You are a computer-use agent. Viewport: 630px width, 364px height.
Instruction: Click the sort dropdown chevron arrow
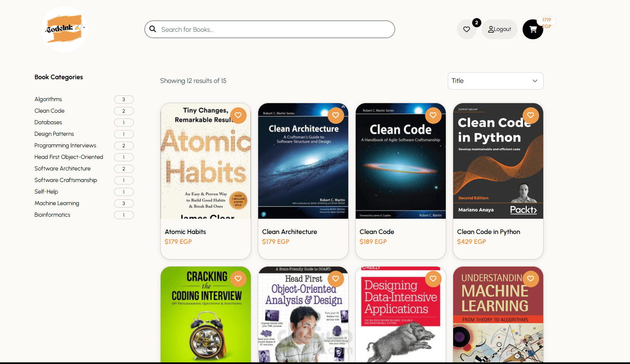tap(535, 81)
